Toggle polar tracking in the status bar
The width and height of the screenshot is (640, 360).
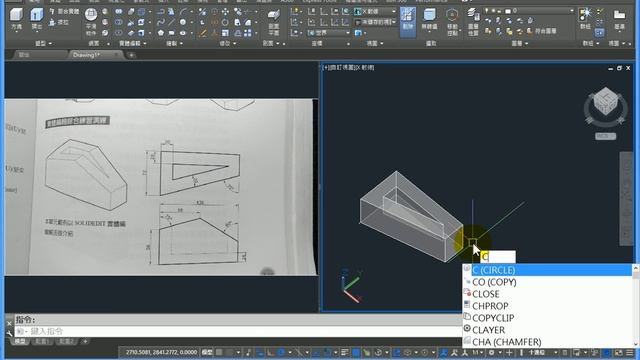tap(281, 352)
